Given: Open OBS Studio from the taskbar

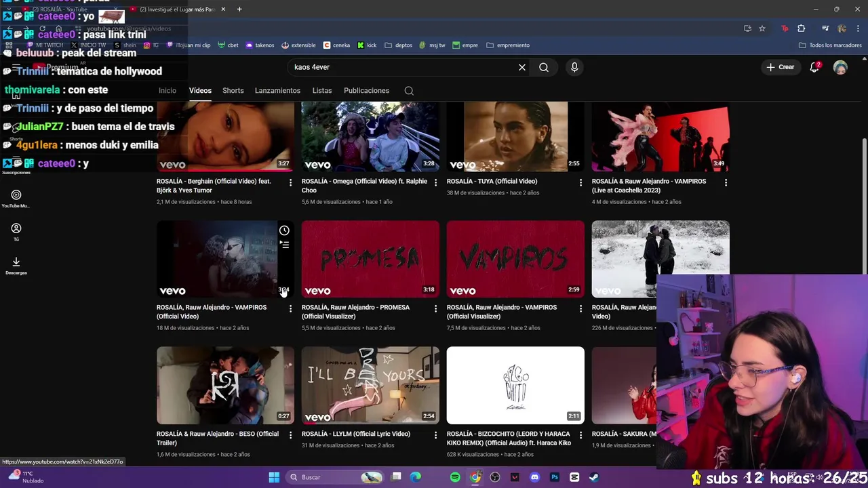Looking at the screenshot, I should point(495,477).
